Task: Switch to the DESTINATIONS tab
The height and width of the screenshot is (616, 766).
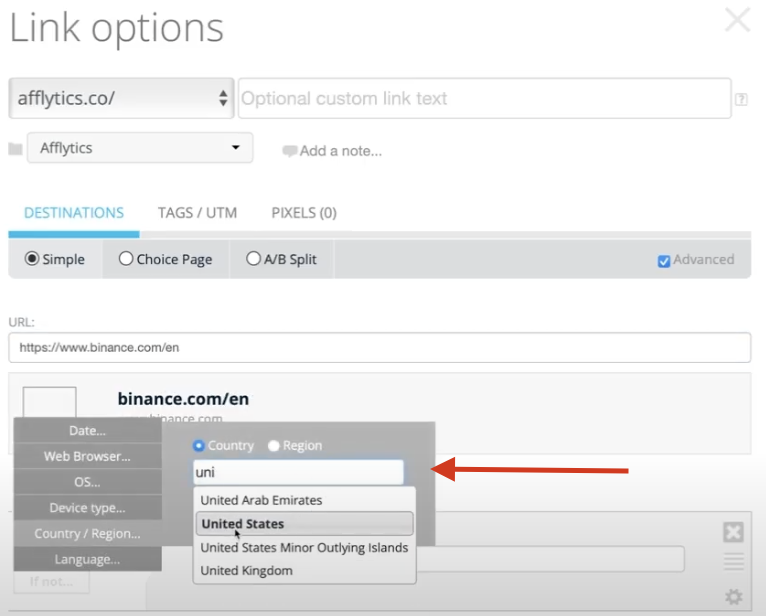Action: tap(74, 213)
